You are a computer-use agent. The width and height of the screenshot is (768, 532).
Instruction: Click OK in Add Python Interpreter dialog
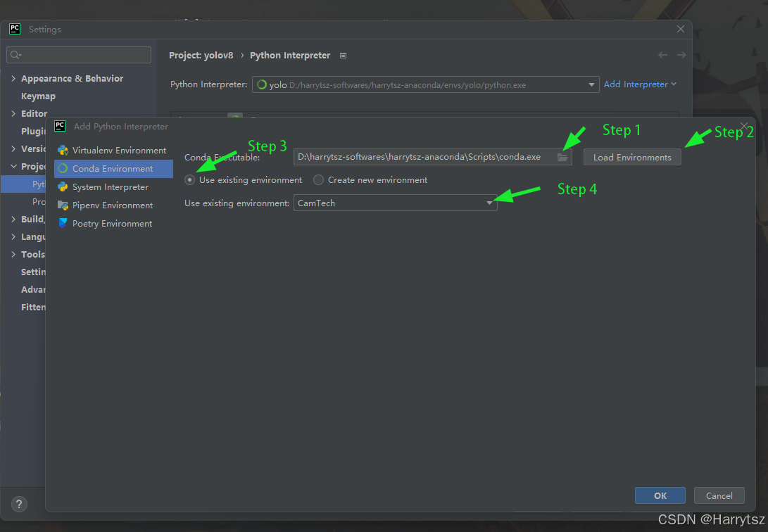tap(660, 495)
